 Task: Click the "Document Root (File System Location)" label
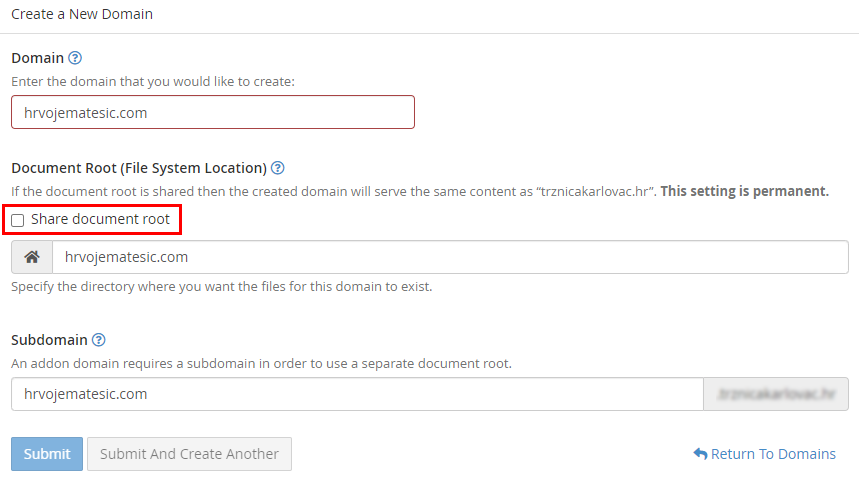pyautogui.click(x=139, y=168)
